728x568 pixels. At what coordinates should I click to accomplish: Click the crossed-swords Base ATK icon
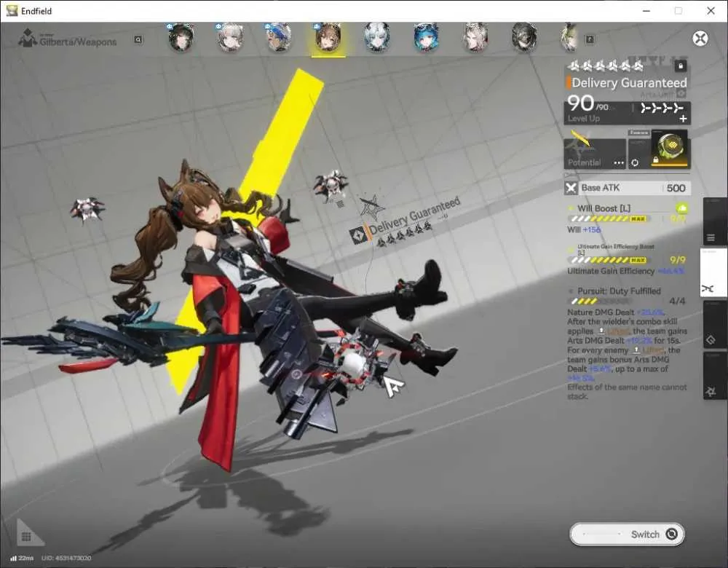pos(571,188)
